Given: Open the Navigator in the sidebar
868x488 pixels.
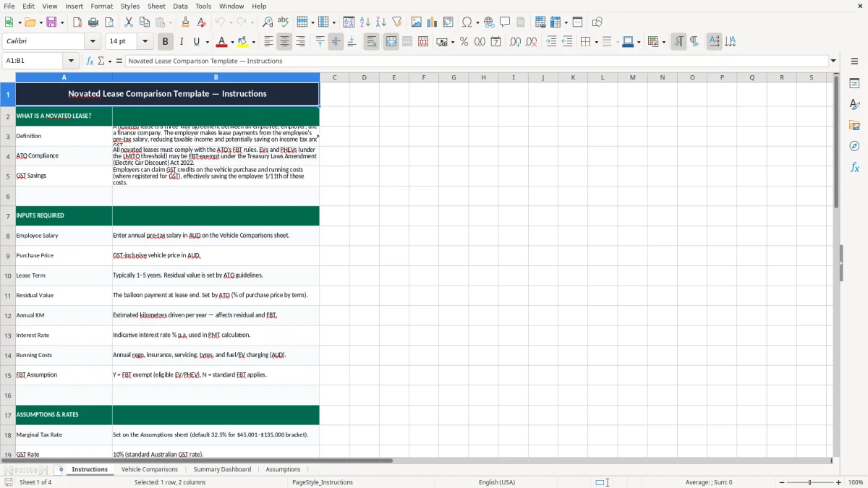Looking at the screenshot, I should 854,146.
